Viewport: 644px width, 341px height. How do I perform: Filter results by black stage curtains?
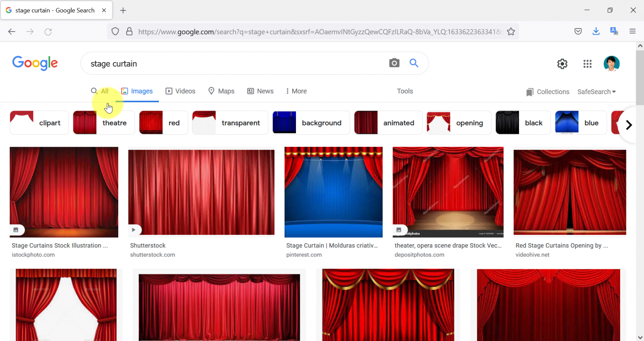pyautogui.click(x=523, y=122)
